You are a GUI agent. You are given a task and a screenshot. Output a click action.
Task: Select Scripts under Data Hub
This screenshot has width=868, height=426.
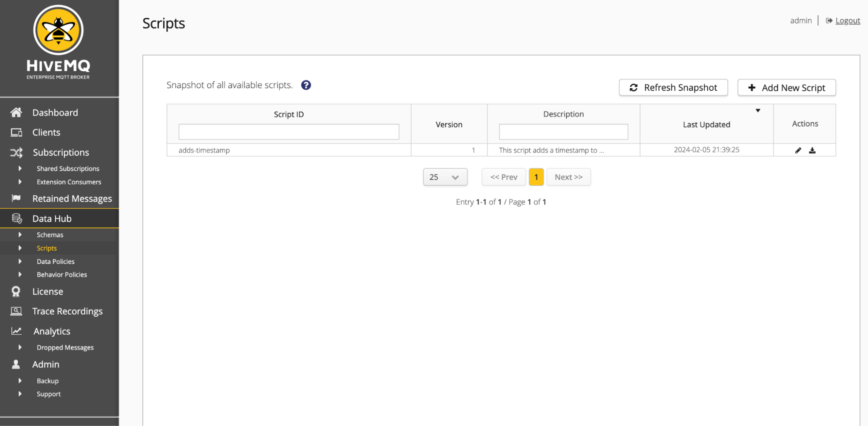[x=46, y=248]
